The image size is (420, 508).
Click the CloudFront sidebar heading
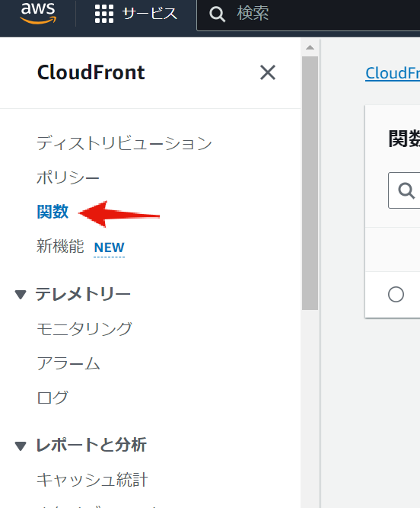click(x=91, y=72)
